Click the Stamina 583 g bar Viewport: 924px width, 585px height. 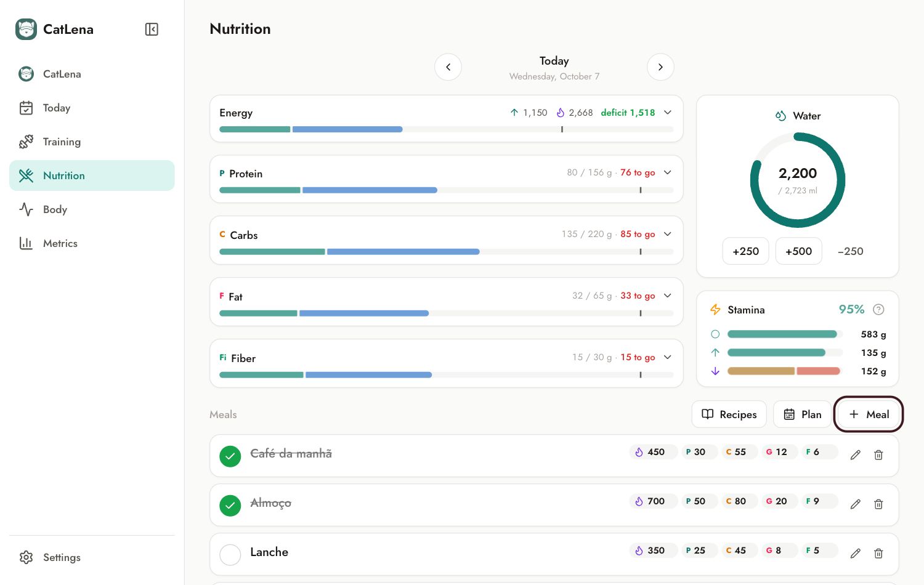(x=785, y=334)
